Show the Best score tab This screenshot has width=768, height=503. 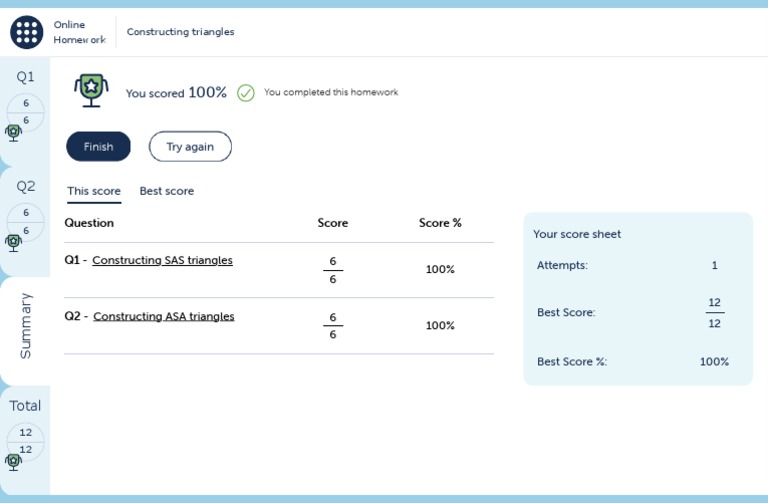click(167, 191)
